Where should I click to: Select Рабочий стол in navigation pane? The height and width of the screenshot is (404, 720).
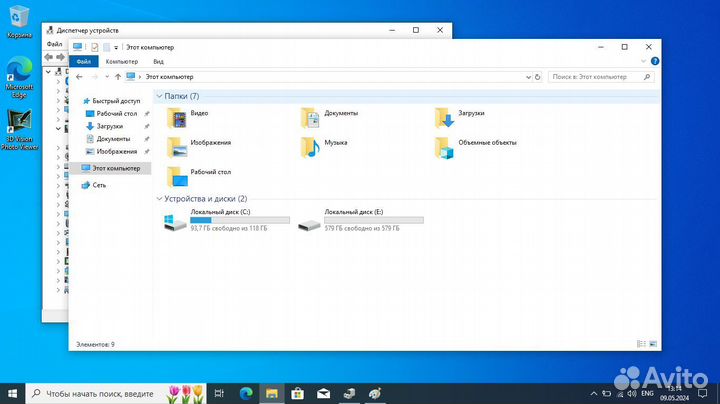pos(117,113)
